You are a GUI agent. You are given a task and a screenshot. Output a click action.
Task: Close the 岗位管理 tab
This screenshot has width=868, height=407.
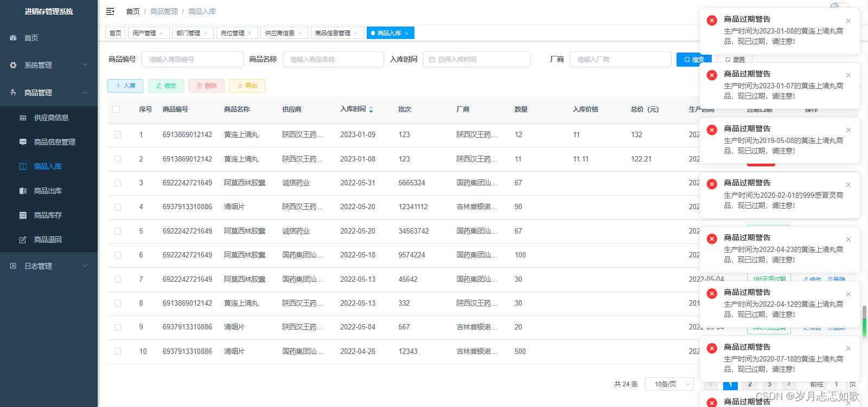tap(250, 34)
